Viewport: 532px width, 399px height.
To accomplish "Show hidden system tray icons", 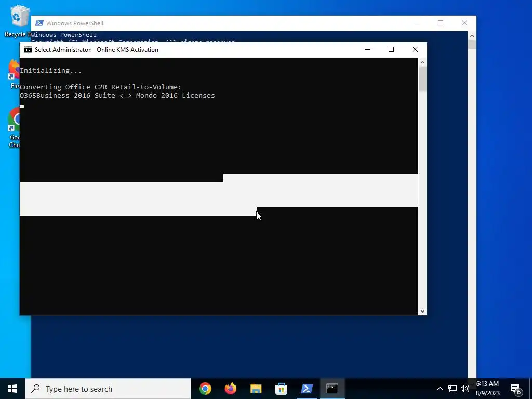I will [440, 389].
